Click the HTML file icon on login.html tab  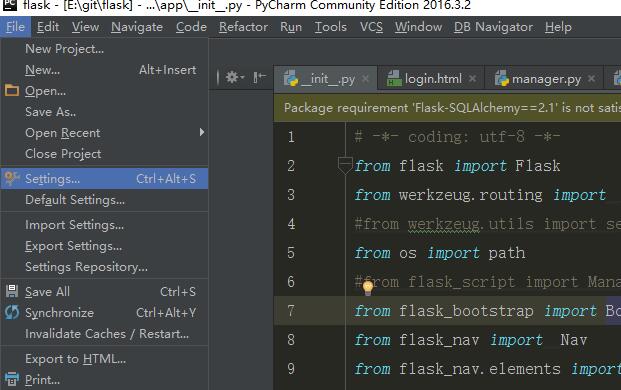(x=394, y=78)
